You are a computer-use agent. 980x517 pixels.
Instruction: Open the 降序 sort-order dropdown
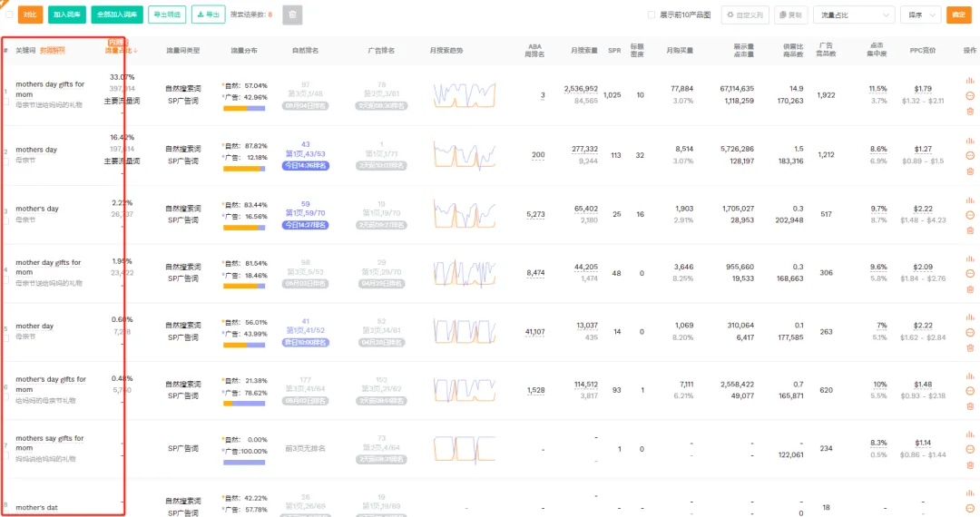(x=921, y=15)
